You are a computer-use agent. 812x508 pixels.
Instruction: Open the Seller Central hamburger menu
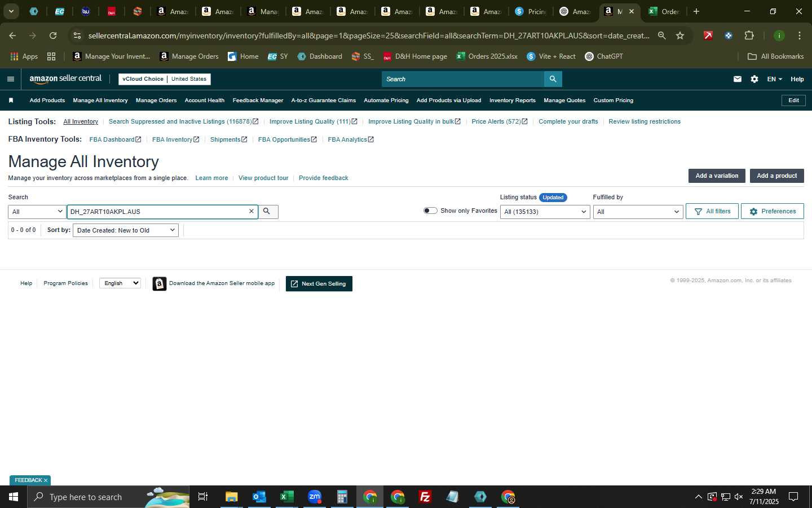point(10,79)
